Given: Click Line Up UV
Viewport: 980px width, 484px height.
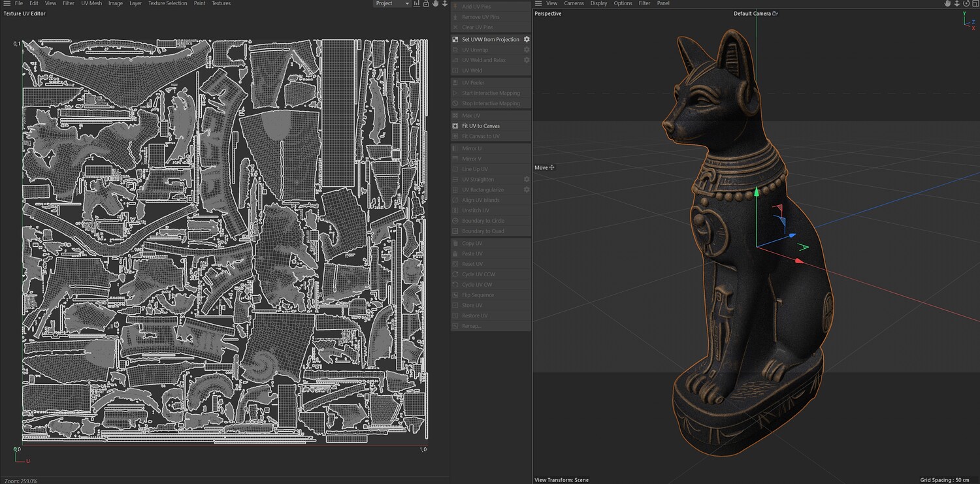Looking at the screenshot, I should click(x=475, y=169).
